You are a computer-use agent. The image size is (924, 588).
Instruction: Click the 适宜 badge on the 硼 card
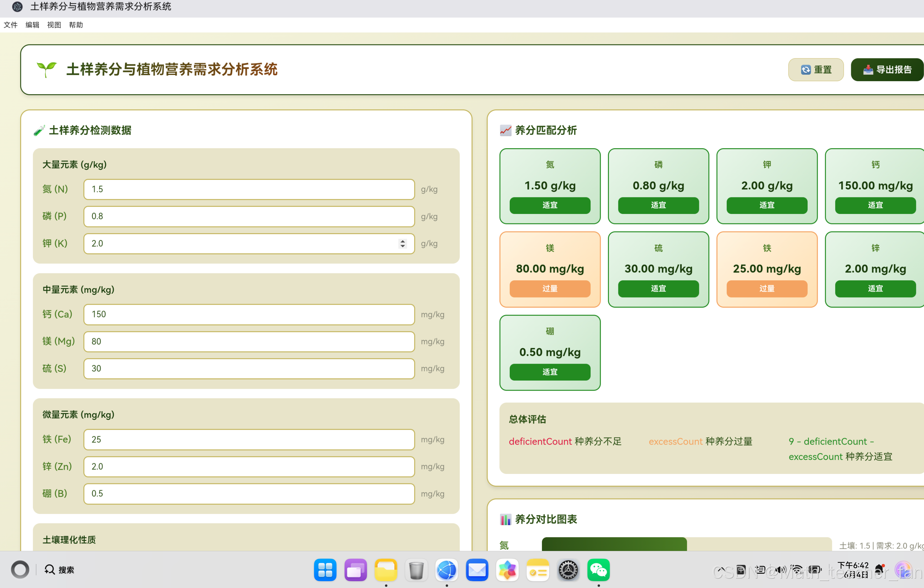550,372
